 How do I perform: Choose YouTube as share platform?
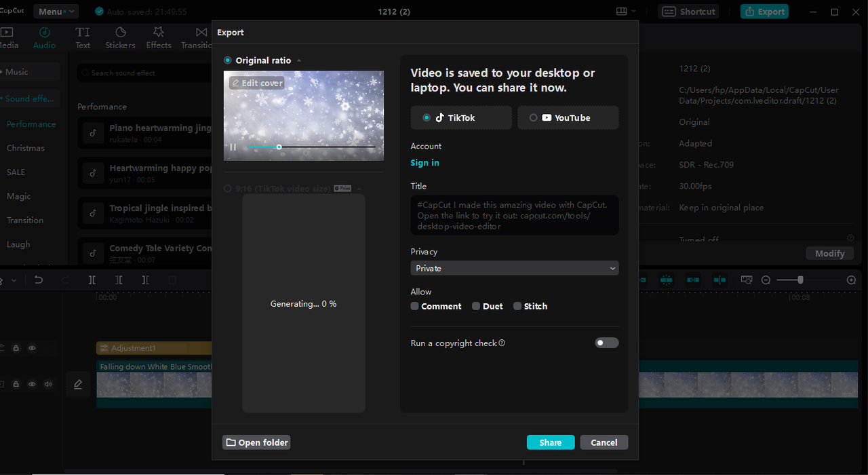click(568, 117)
